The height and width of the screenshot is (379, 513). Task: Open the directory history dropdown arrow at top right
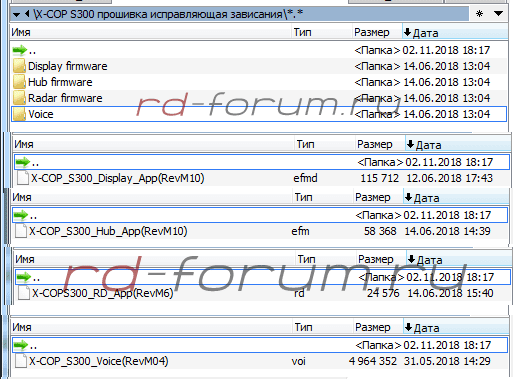pos(498,14)
